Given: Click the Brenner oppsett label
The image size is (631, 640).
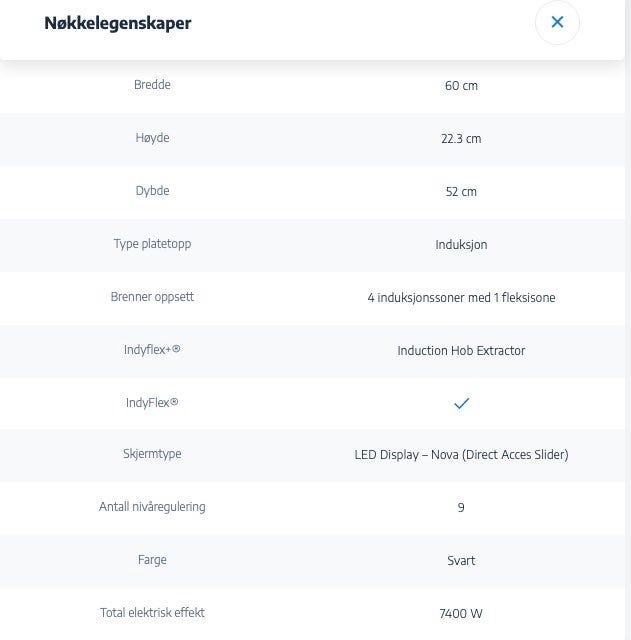Looking at the screenshot, I should [x=152, y=297].
